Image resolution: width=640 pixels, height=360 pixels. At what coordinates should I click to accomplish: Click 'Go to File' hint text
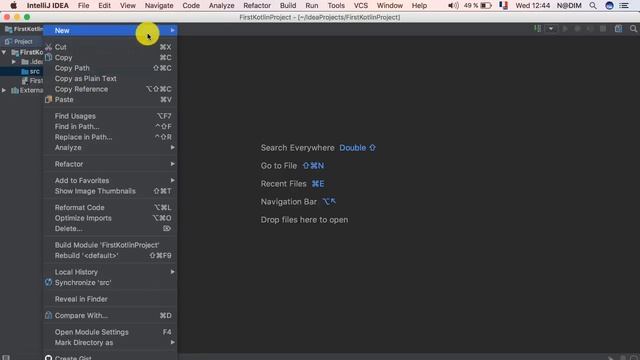coord(279,166)
